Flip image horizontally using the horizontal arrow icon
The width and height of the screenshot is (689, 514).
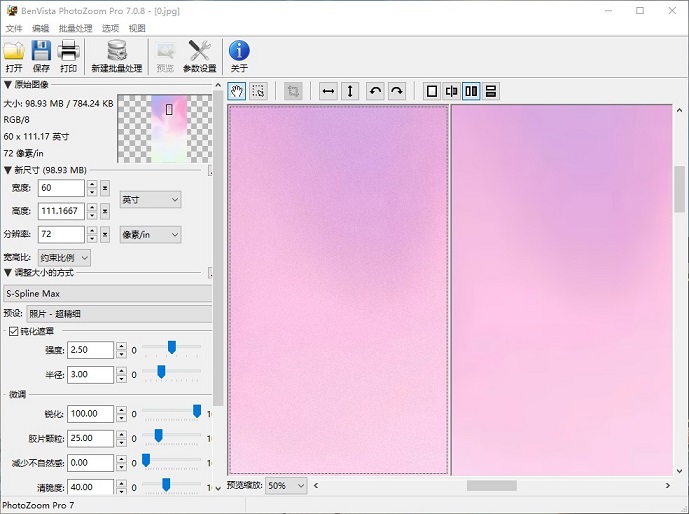328,91
